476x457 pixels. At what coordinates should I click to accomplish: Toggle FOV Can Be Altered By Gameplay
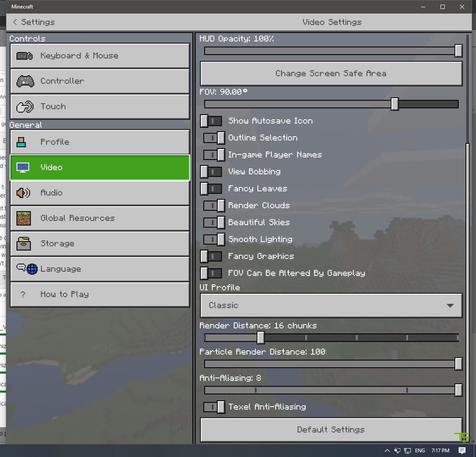(x=211, y=273)
